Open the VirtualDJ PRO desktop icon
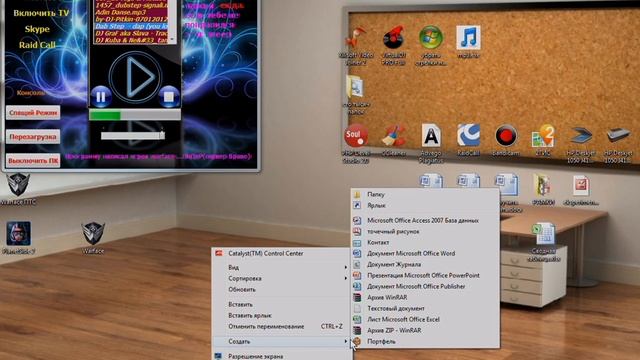This screenshot has height=360, width=640. click(x=393, y=38)
